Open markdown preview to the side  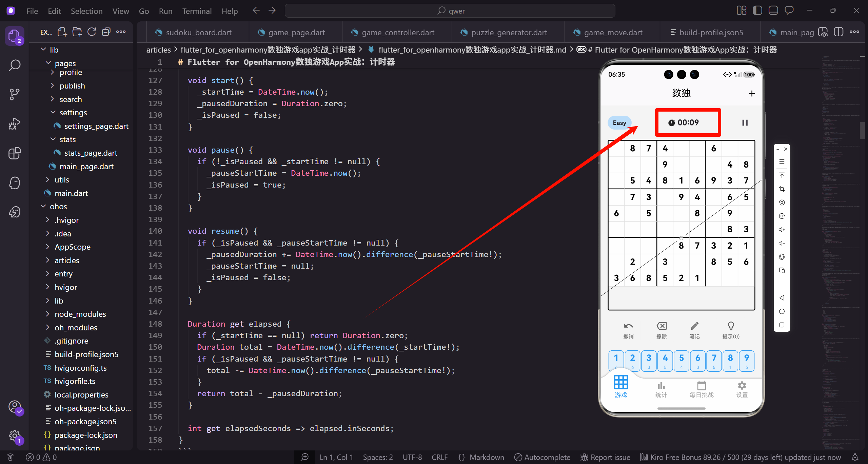point(823,32)
